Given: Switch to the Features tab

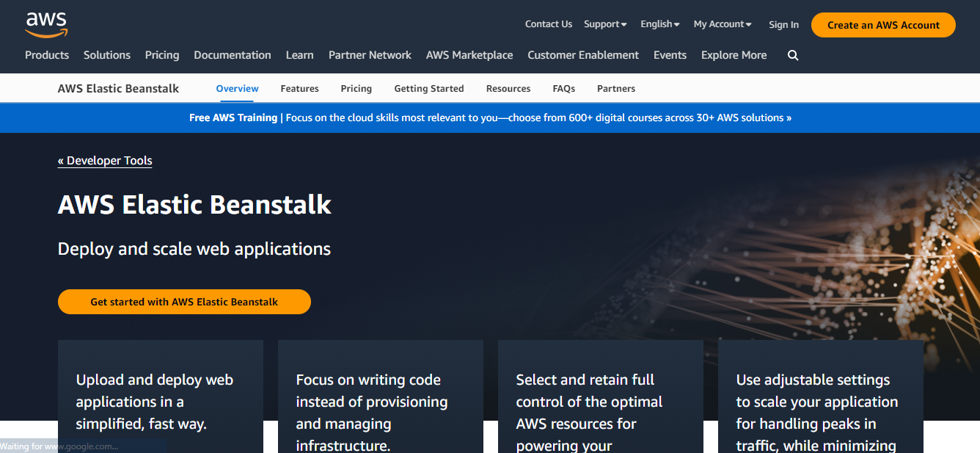Looking at the screenshot, I should coord(299,88).
